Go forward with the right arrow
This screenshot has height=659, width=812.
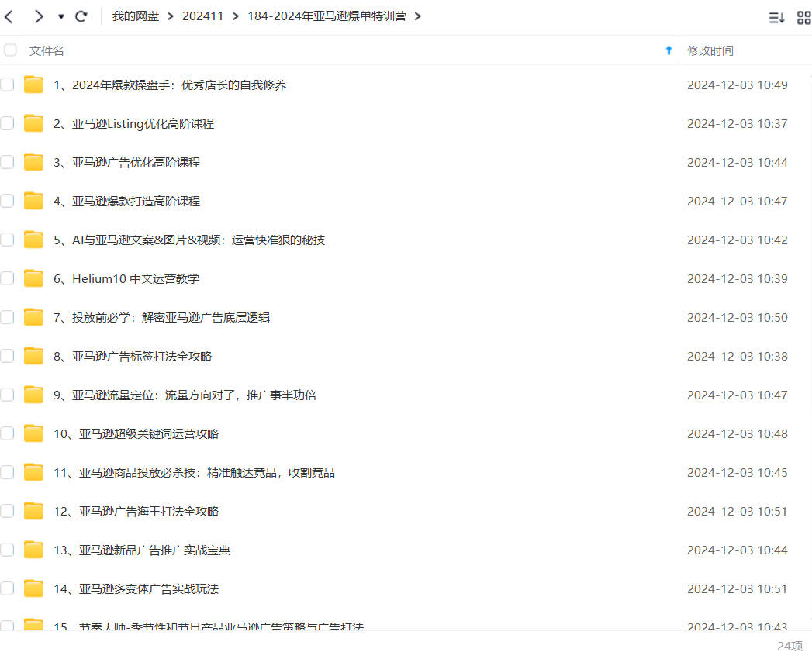(x=38, y=16)
